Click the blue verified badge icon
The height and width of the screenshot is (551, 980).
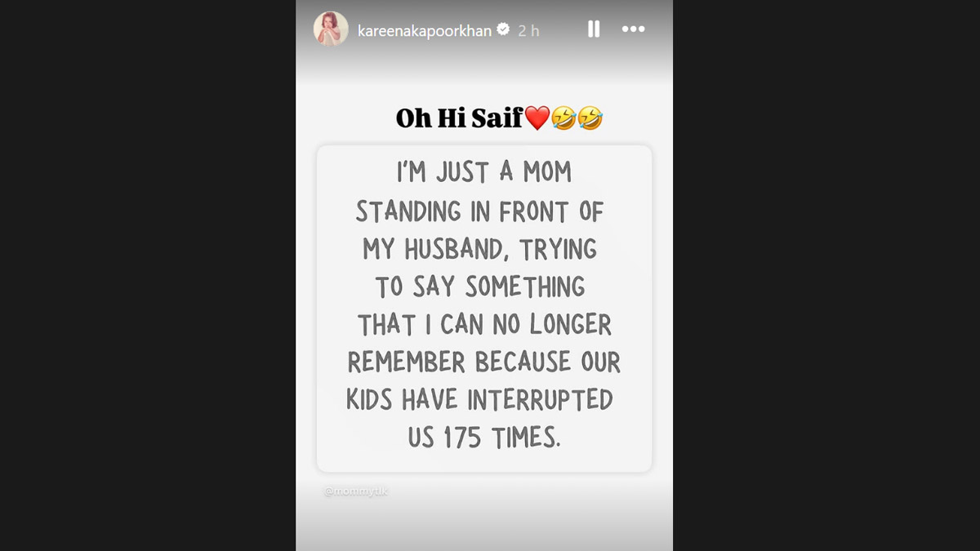pos(504,29)
